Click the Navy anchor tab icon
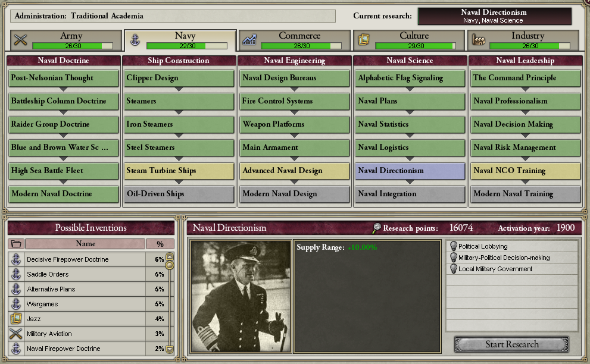 click(135, 39)
